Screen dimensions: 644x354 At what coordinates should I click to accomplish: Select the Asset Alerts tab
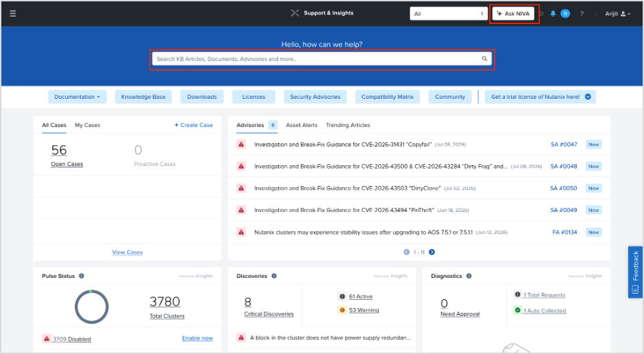[301, 125]
